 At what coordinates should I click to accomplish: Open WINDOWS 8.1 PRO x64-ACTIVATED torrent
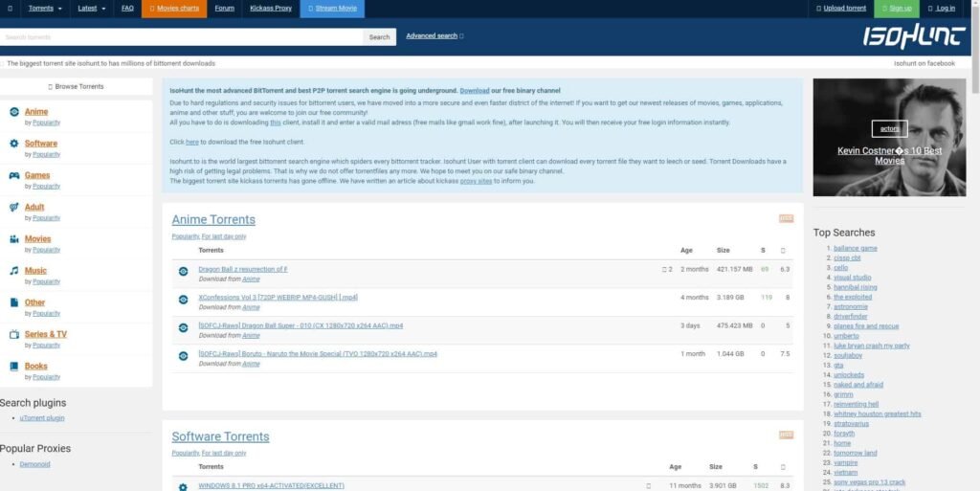pos(271,485)
